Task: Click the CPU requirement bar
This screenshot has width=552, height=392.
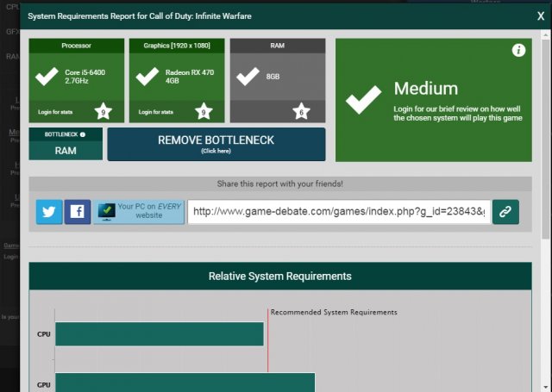Action: pyautogui.click(x=159, y=333)
